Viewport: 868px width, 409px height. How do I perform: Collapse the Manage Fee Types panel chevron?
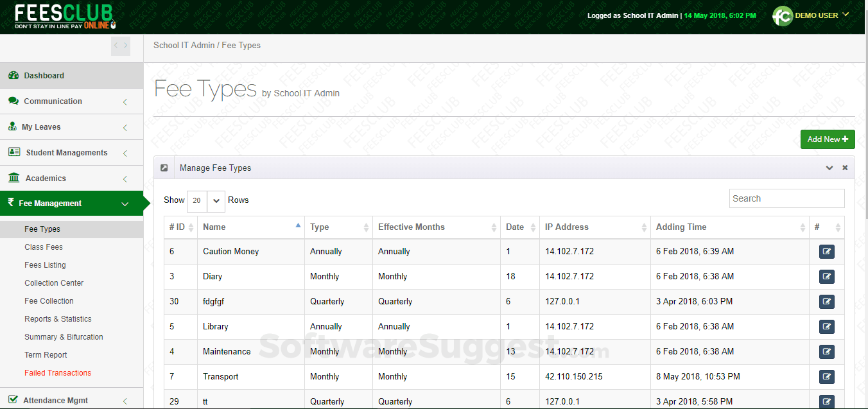tap(829, 168)
